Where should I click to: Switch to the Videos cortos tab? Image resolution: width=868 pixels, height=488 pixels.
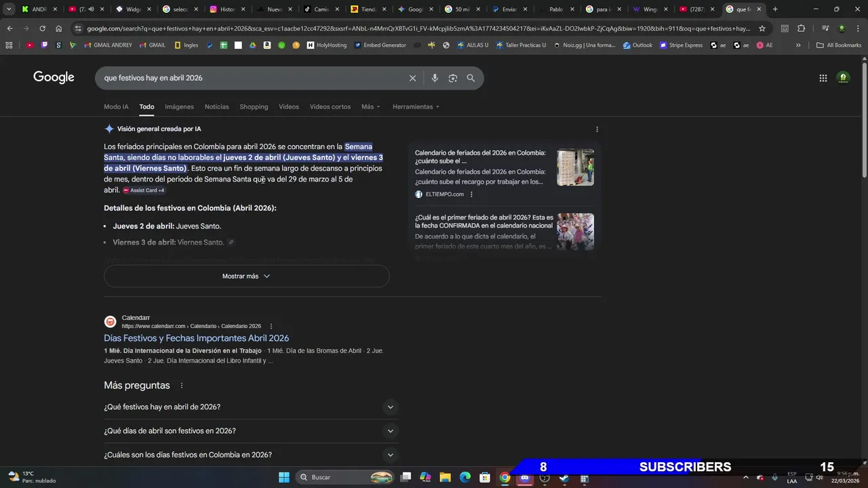[330, 107]
